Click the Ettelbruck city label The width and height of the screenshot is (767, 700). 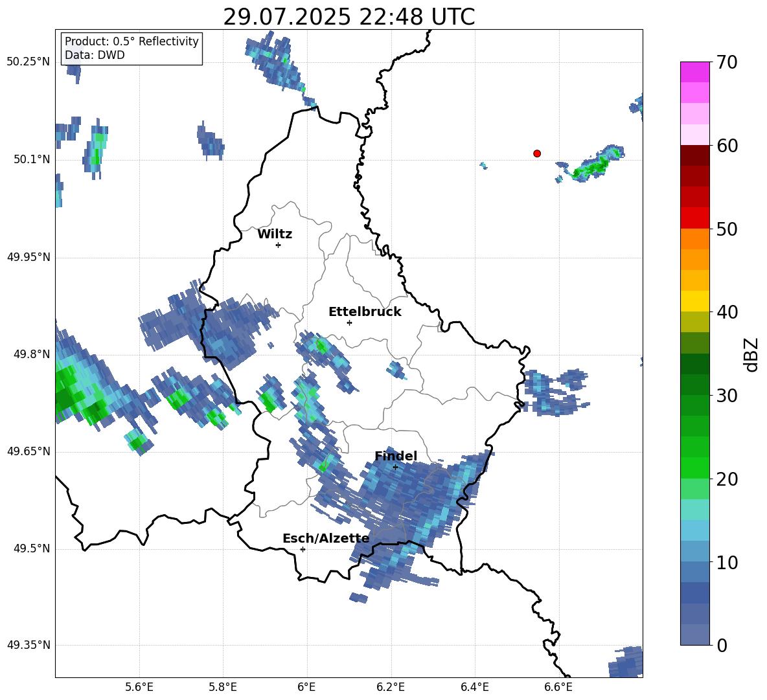pos(365,312)
